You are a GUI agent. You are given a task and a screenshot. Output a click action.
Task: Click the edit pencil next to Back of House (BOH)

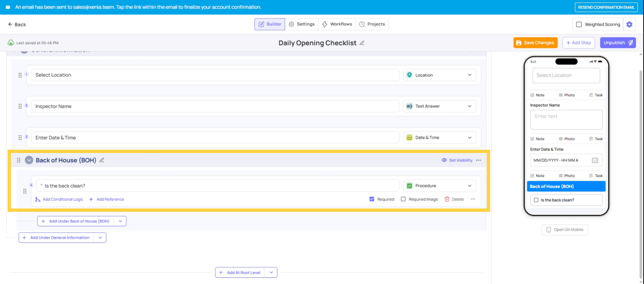102,160
